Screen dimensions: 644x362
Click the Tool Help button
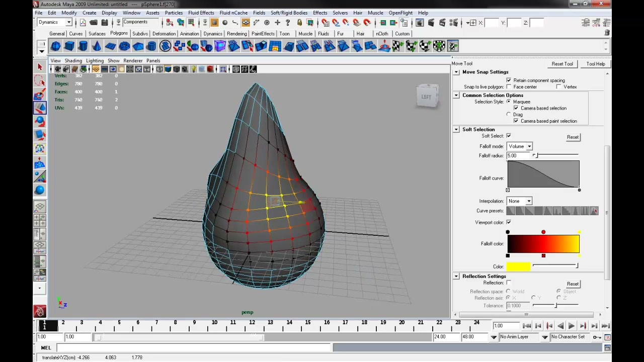click(x=596, y=64)
